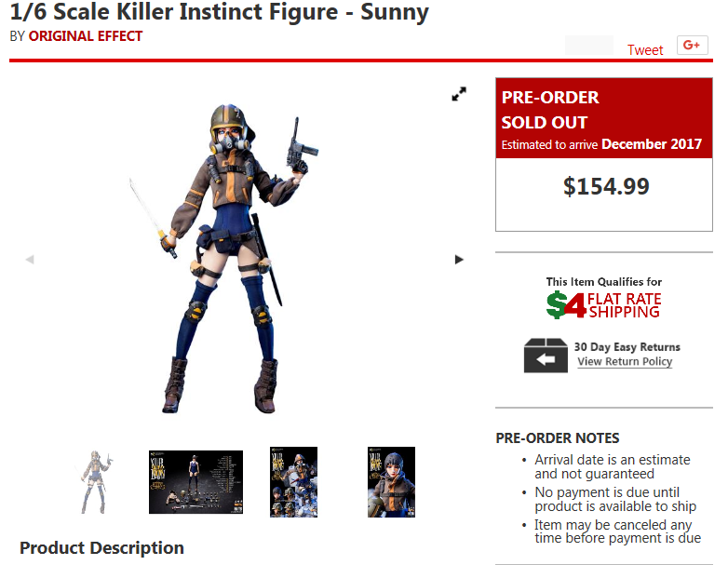This screenshot has width=728, height=565.
Task: Select the unmasked portrait thumbnail
Action: click(391, 482)
